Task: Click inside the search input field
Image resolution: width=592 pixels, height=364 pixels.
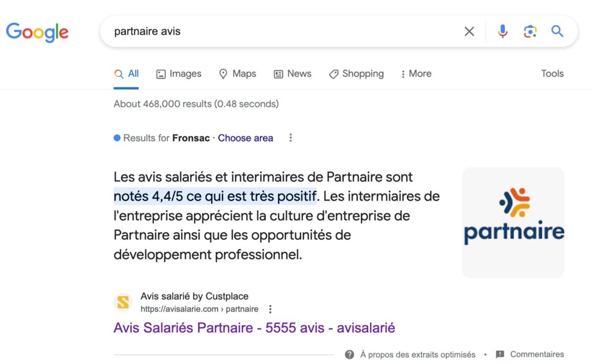Action: point(283,31)
